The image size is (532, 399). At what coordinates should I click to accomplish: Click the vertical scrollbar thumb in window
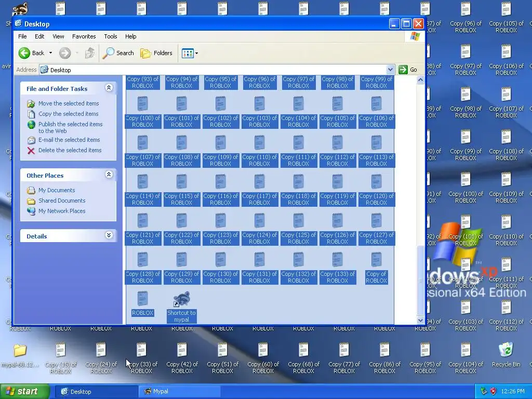point(420,280)
